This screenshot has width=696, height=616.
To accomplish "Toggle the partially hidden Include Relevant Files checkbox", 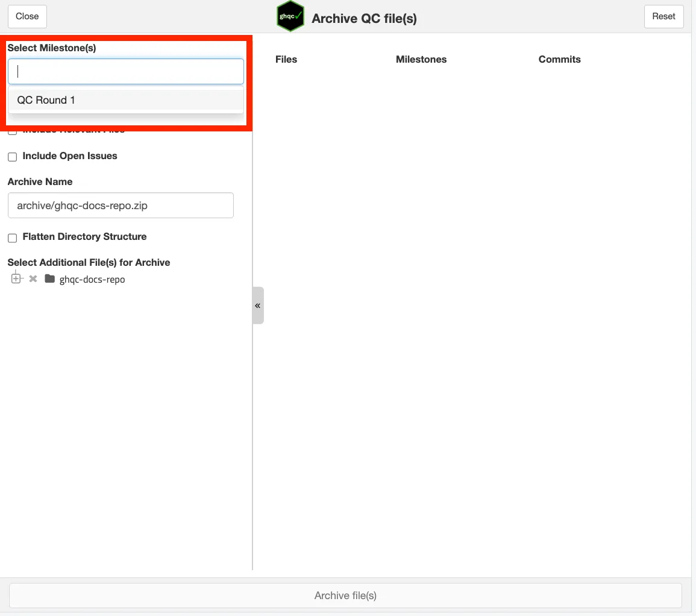I will (x=12, y=131).
